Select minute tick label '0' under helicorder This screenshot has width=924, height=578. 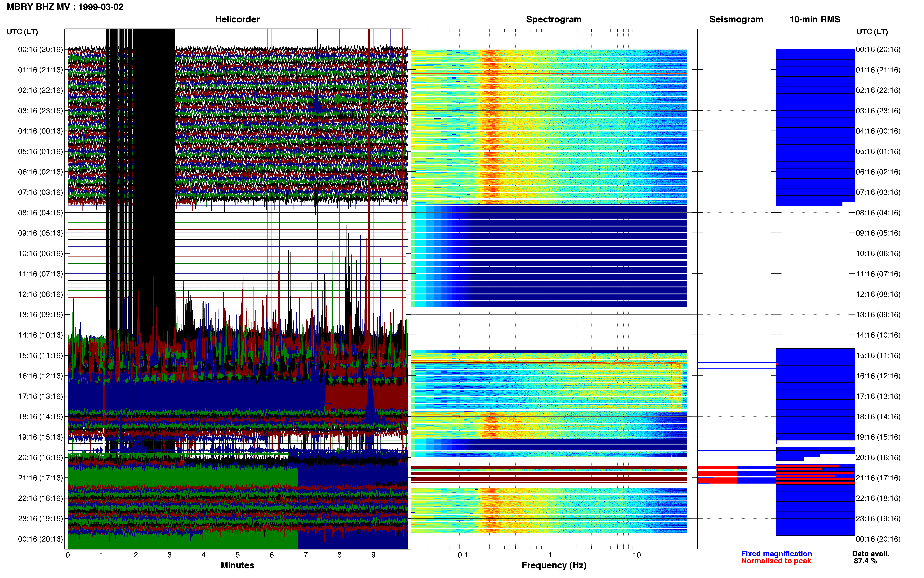click(x=68, y=555)
